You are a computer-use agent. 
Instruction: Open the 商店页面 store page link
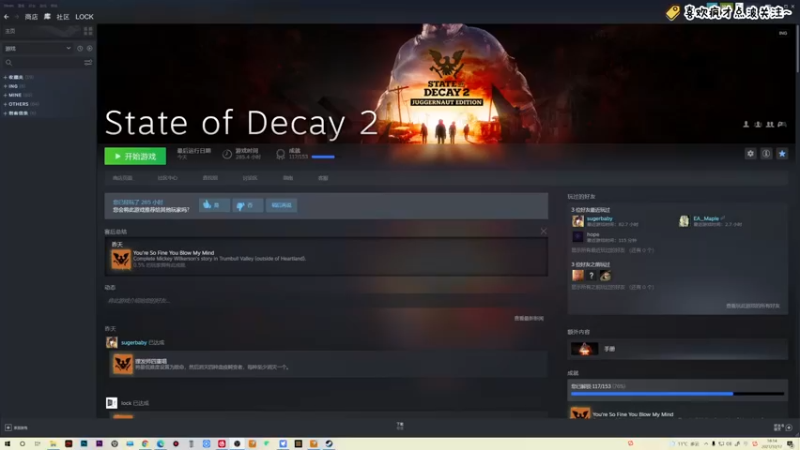(122, 178)
